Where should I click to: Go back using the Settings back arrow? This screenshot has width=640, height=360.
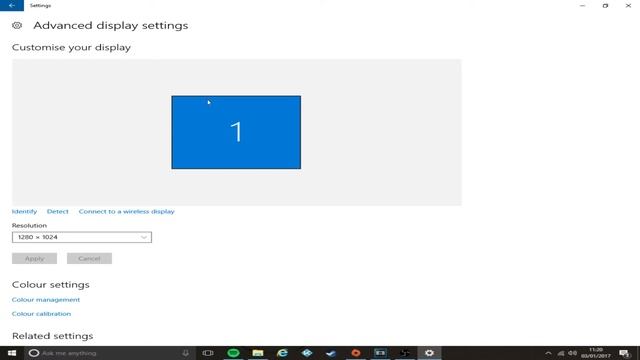point(11,5)
